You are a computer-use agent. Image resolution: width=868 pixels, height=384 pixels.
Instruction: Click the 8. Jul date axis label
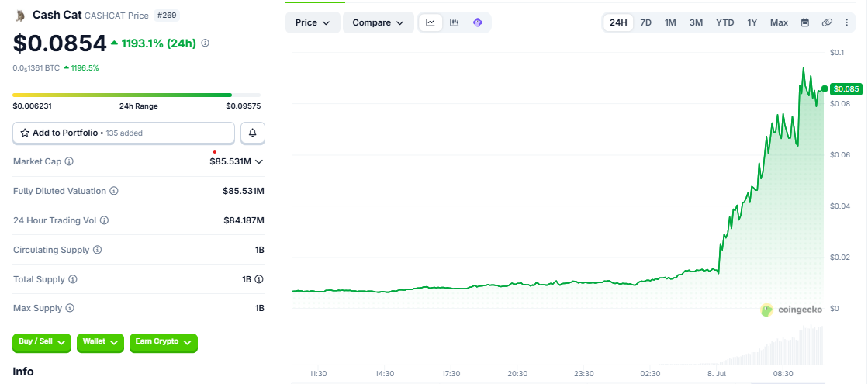point(717,373)
